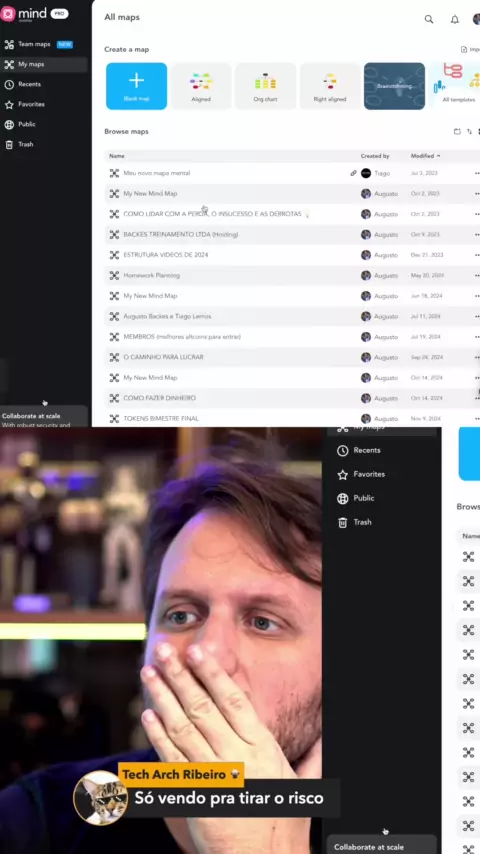Open more options for Meu novo mapa mental
The width and height of the screenshot is (480, 854).
point(477,173)
